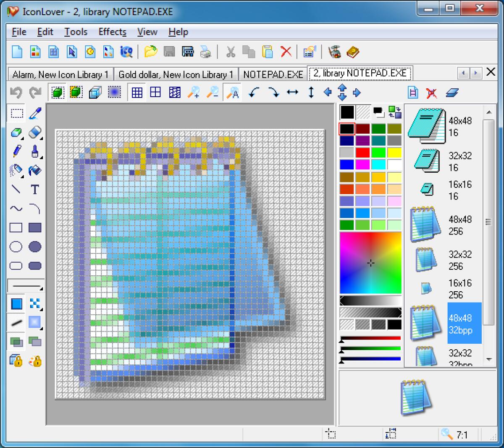Image resolution: width=504 pixels, height=448 pixels.
Task: Zoom in on the icon canvas
Action: pos(194,92)
